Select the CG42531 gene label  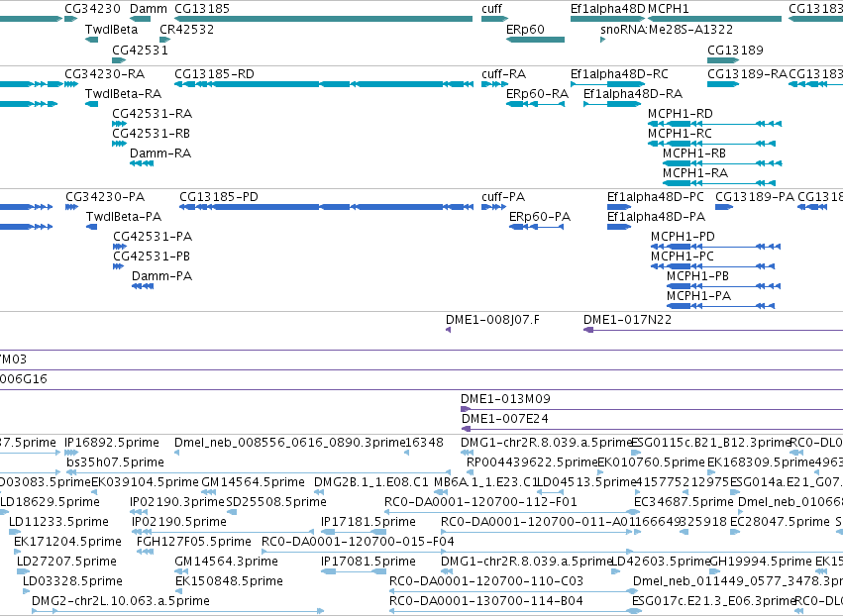click(x=140, y=50)
